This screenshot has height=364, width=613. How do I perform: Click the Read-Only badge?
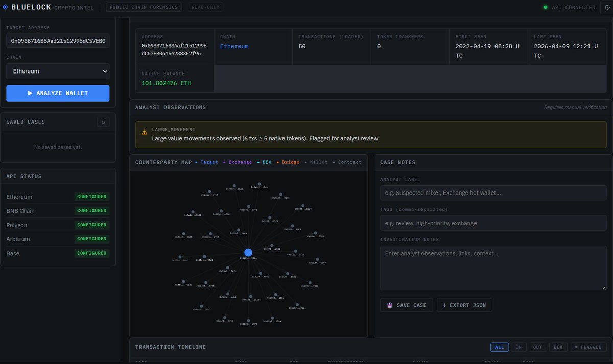point(205,7)
